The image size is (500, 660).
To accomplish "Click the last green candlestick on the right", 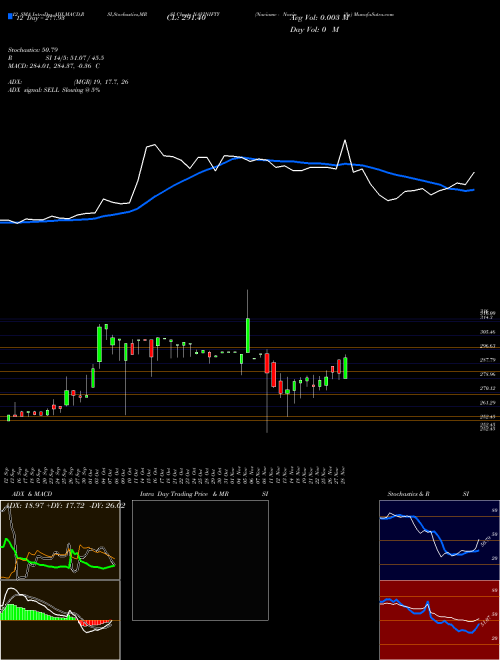I will click(x=346, y=368).
